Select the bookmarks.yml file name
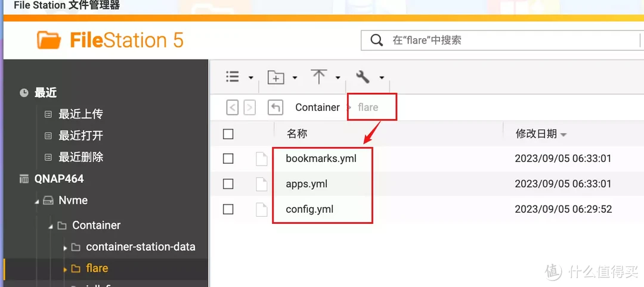This screenshot has width=644, height=287. 321,158
